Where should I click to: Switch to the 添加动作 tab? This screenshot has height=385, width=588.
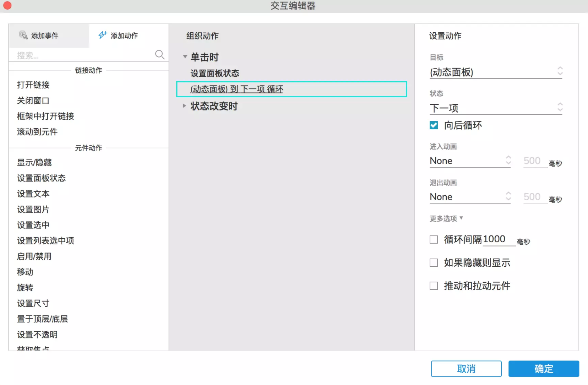click(129, 36)
